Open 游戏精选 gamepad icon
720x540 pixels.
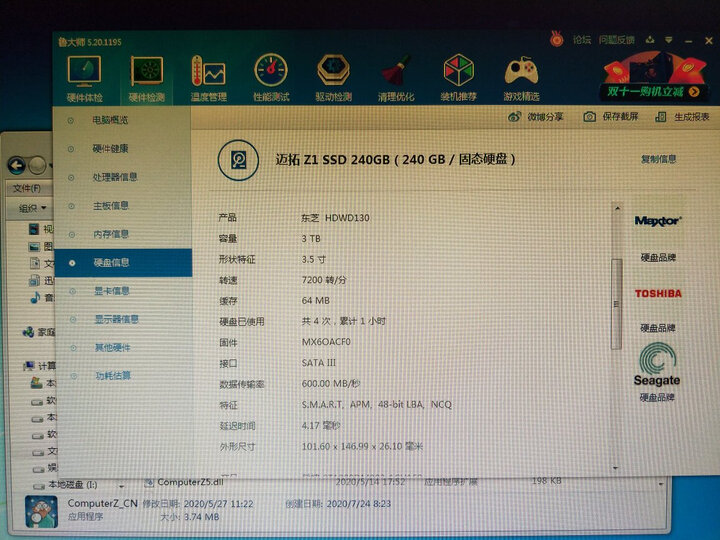click(521, 77)
